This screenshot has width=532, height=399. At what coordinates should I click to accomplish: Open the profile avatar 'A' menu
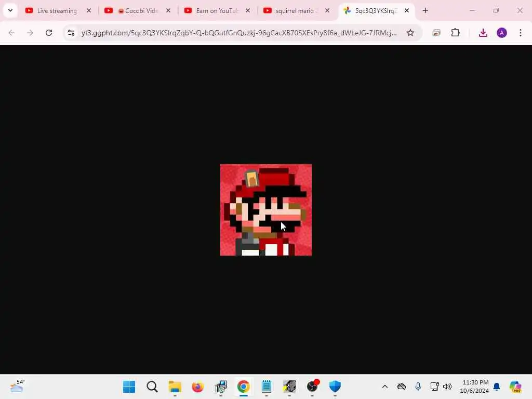pyautogui.click(x=502, y=33)
